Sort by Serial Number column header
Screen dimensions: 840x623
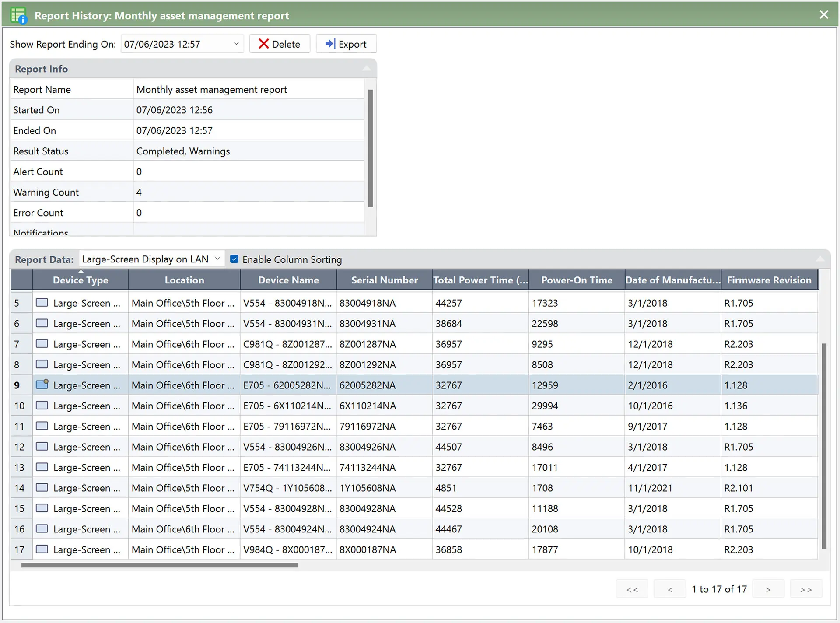[x=384, y=280]
